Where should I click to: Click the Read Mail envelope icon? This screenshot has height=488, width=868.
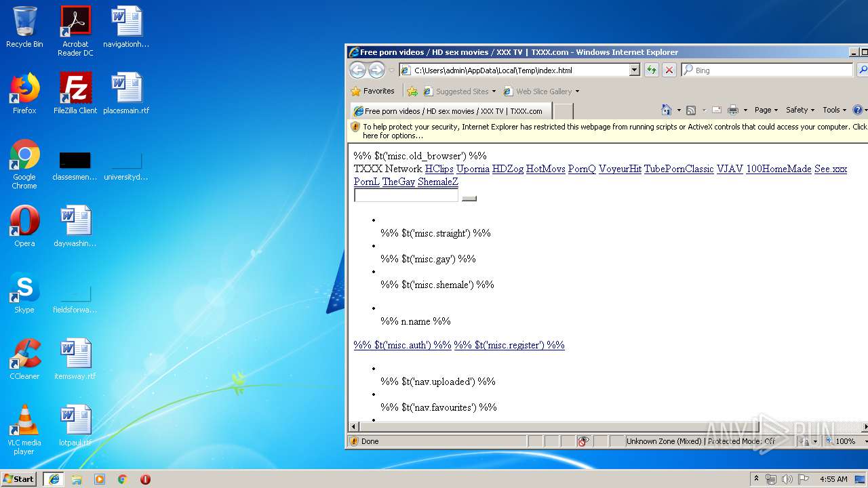[x=716, y=110]
